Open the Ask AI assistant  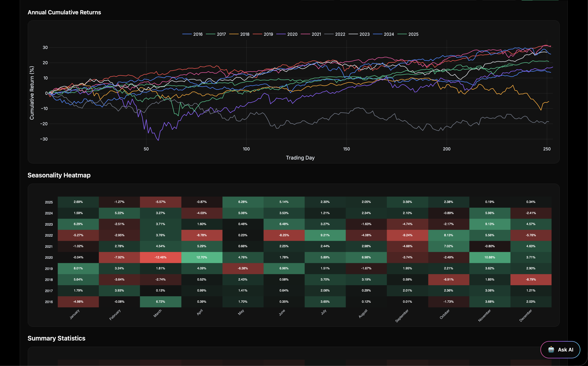[560, 350]
